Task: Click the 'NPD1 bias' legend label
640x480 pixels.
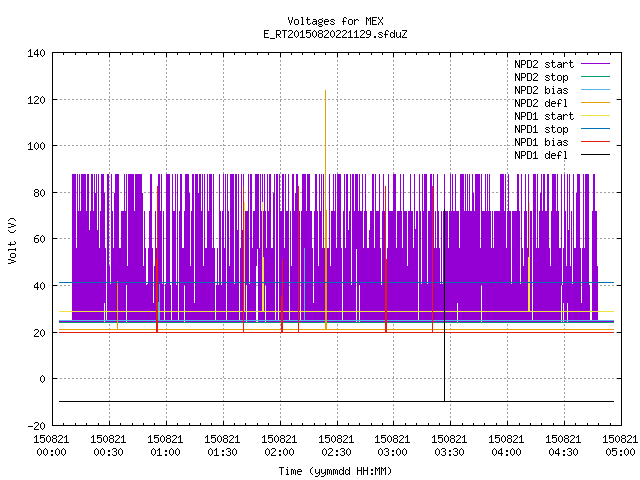Action: 541,142
